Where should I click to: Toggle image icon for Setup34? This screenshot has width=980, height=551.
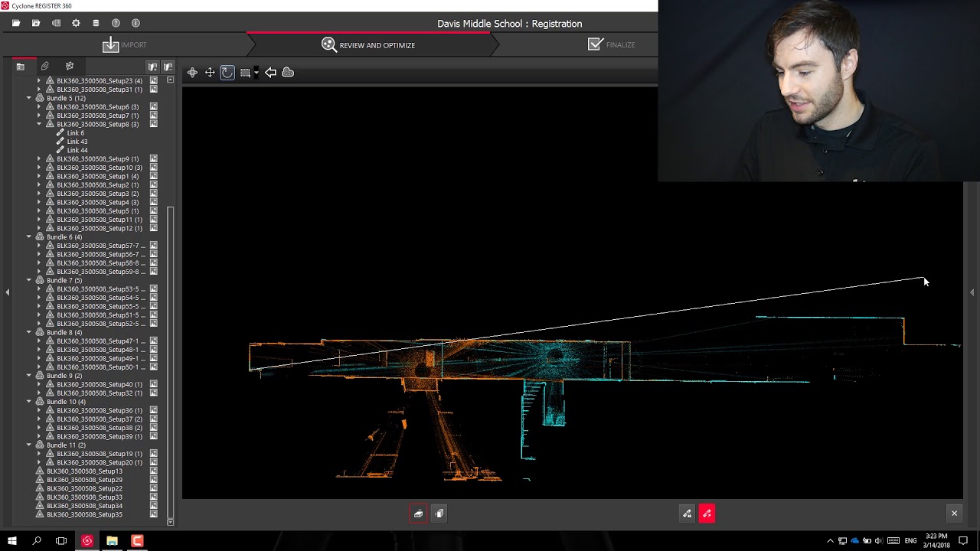(154, 506)
